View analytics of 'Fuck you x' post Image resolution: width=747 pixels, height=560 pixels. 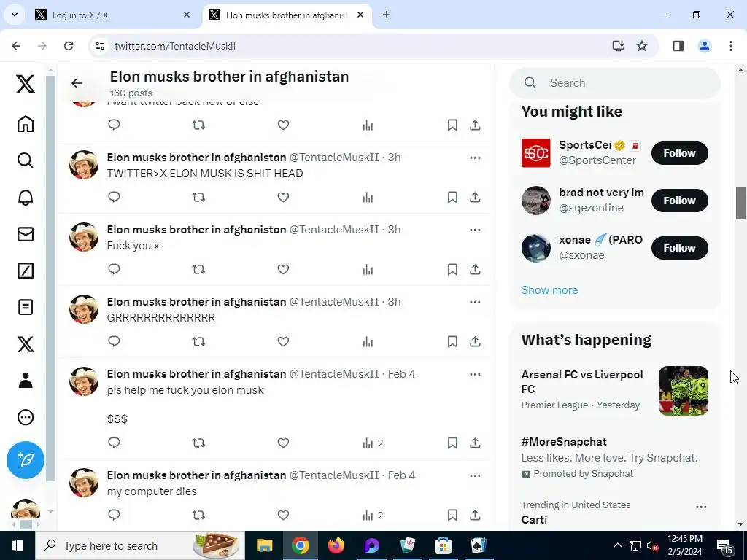pos(368,270)
